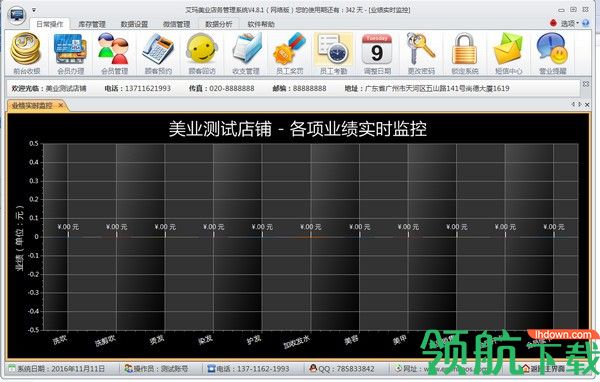
Task: Click the 染发 category axis label
Action: click(205, 340)
